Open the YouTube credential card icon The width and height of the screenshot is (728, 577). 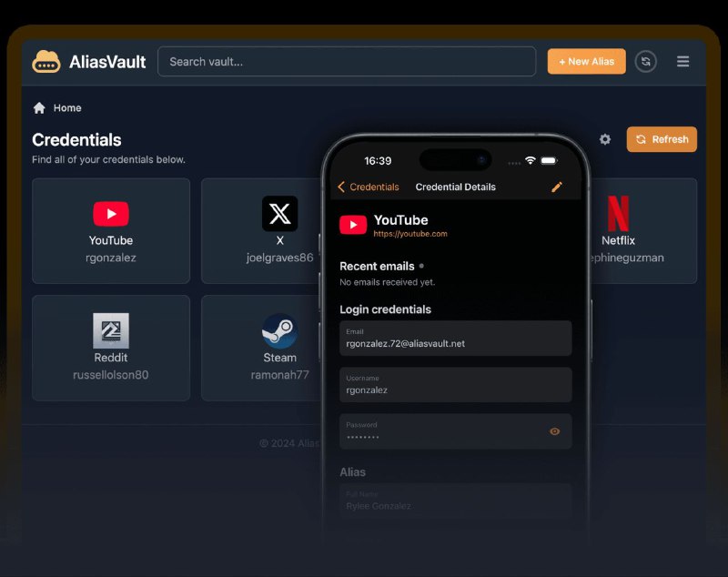click(110, 213)
